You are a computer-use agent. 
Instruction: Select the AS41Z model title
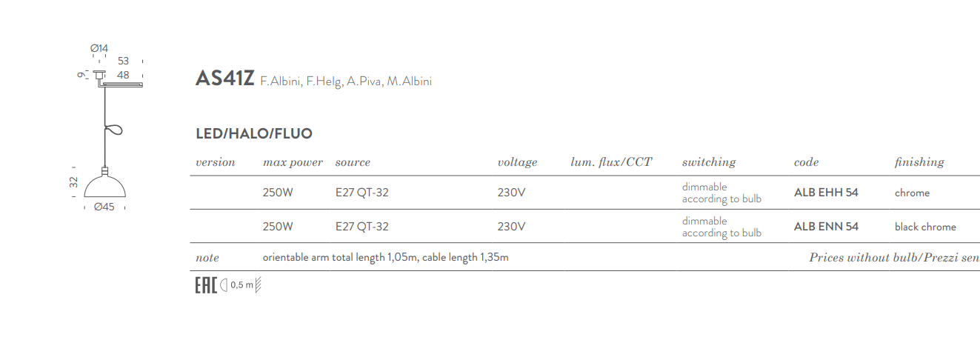click(x=224, y=79)
